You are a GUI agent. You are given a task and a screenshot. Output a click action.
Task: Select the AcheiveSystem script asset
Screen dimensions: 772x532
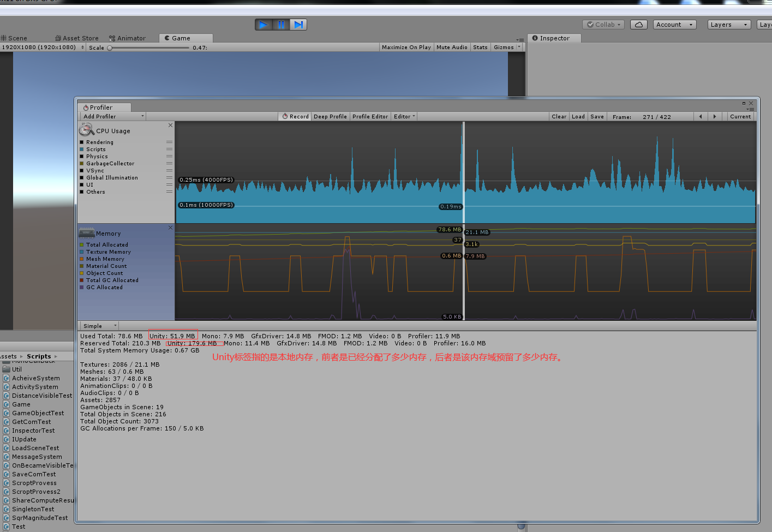36,378
